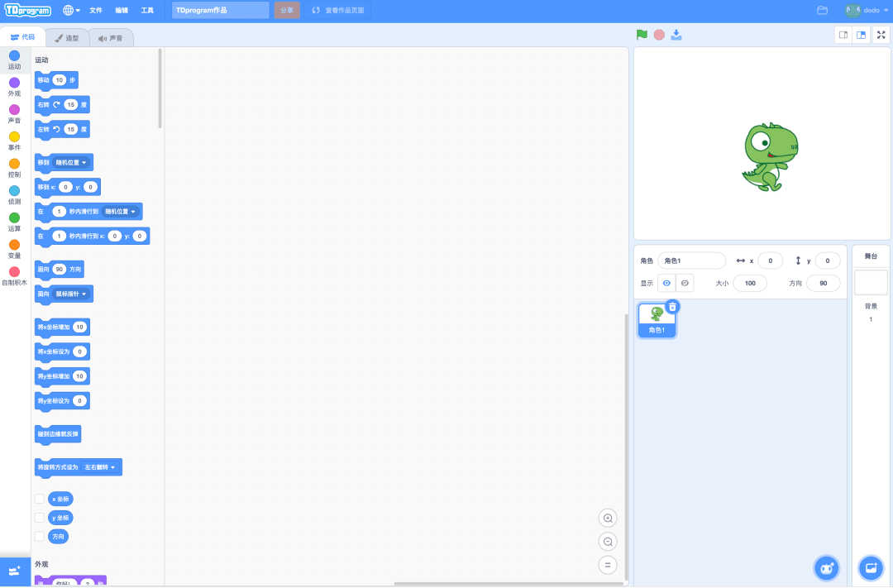Open the folder icon in the top bar
This screenshot has width=893, height=588.
coord(822,11)
